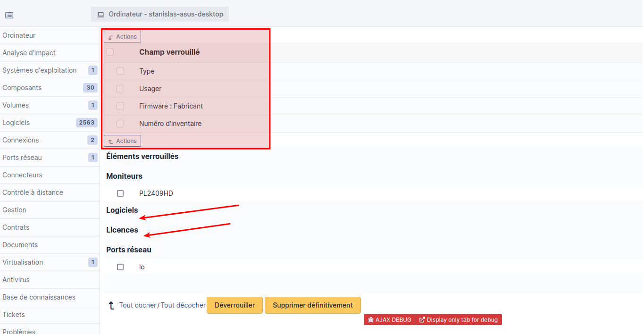Screen dimensions: 644x334
Task: Switch to Contrôle à distance tab
Action: pyautogui.click(x=50, y=192)
